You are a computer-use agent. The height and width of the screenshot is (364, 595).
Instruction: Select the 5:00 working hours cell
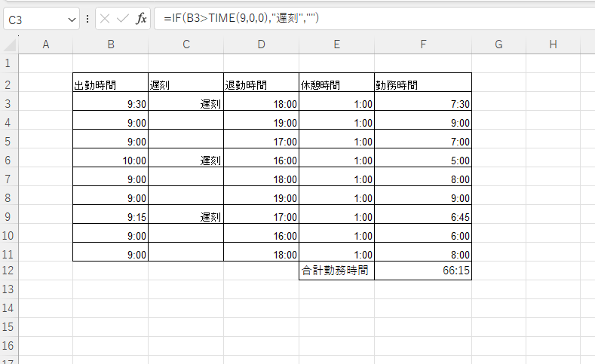click(x=423, y=158)
